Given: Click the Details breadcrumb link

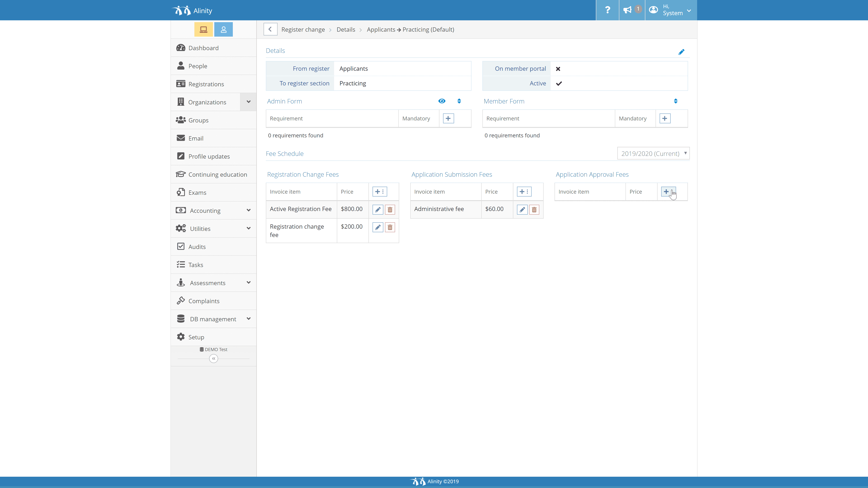Looking at the screenshot, I should pyautogui.click(x=346, y=29).
